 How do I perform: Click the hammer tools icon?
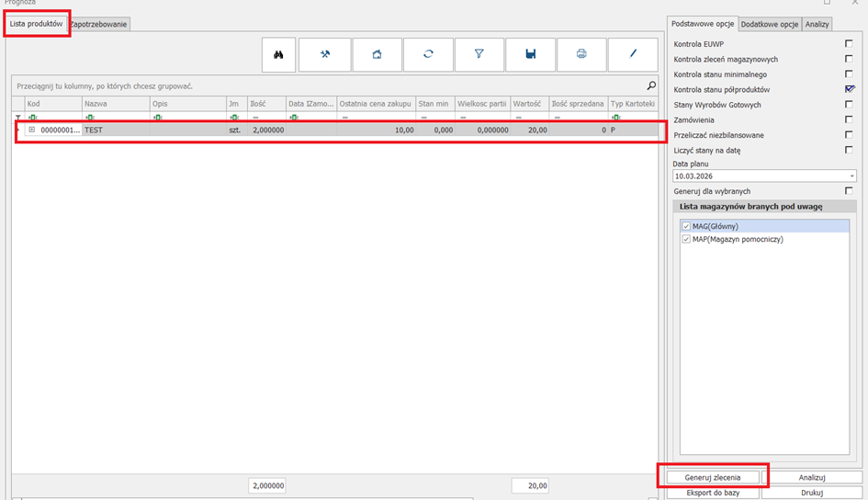click(x=324, y=54)
